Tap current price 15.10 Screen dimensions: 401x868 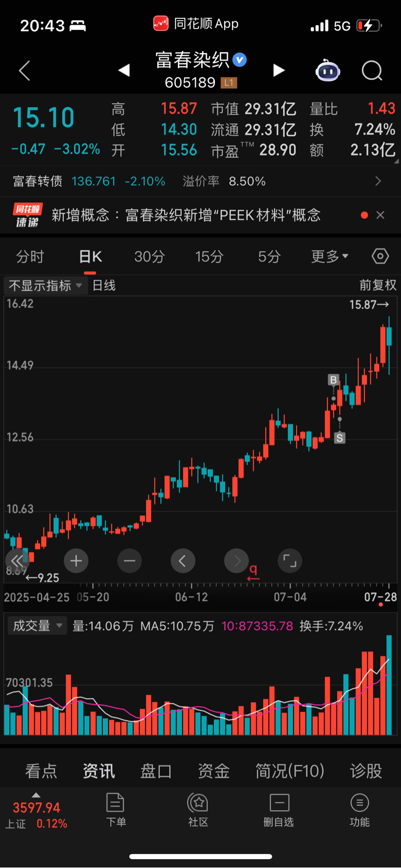point(43,117)
